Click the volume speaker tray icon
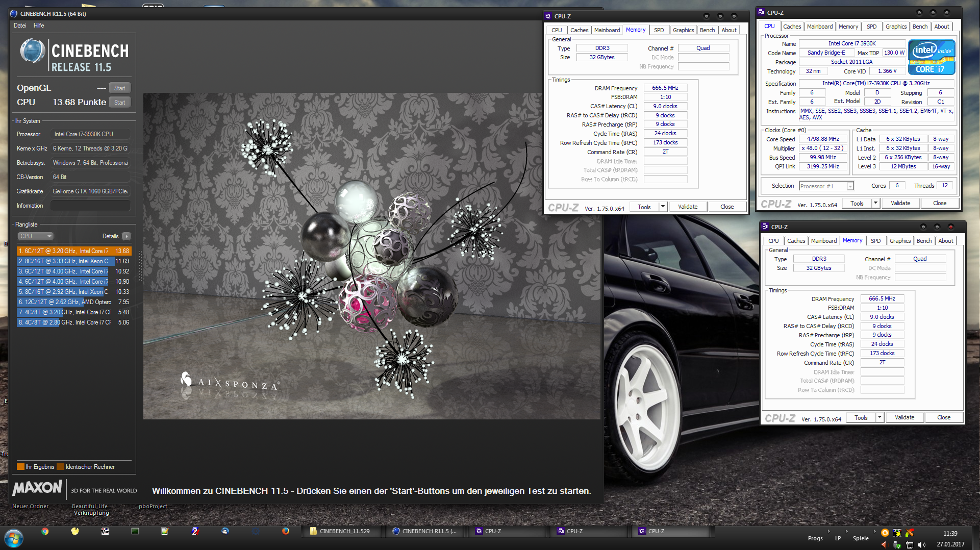The width and height of the screenshot is (980, 550). point(921,544)
